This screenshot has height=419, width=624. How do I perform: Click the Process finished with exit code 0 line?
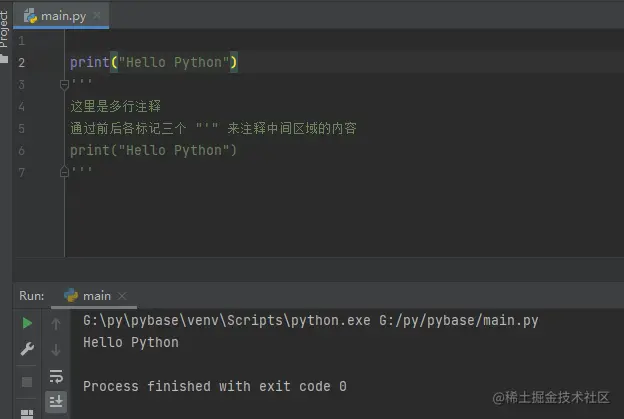click(215, 386)
